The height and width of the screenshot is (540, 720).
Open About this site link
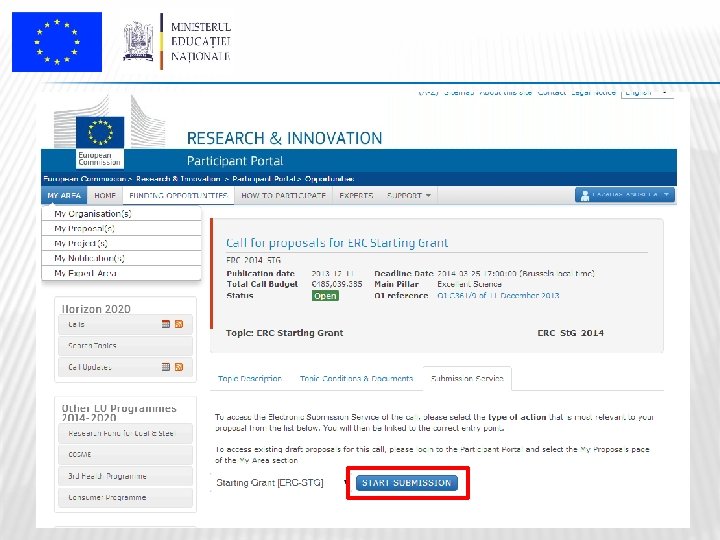click(505, 93)
